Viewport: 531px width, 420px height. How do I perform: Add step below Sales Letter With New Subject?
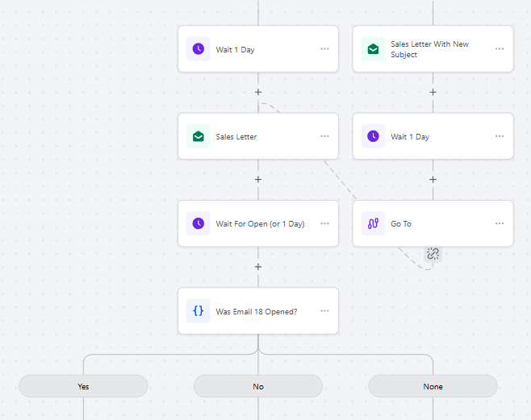pos(433,92)
